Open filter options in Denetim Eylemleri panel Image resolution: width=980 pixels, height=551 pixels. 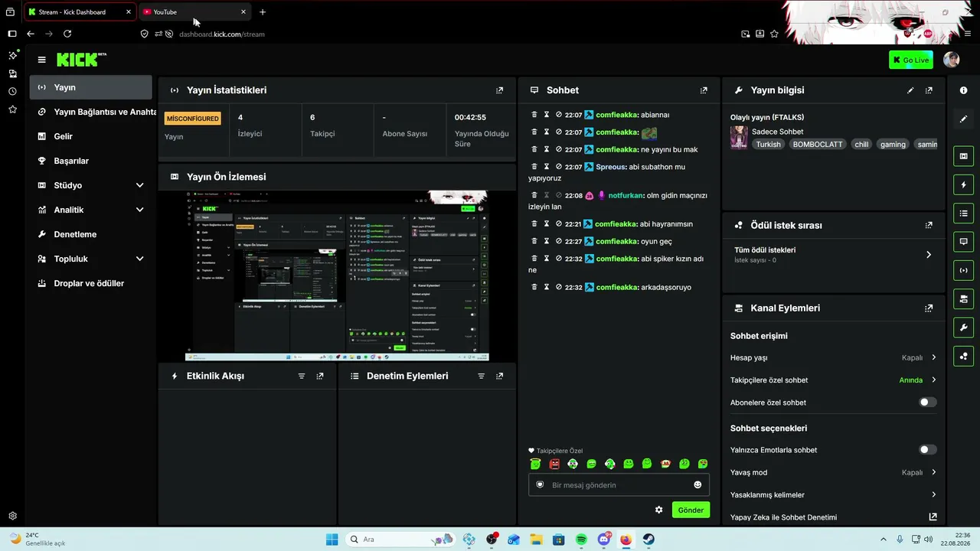coord(481,377)
